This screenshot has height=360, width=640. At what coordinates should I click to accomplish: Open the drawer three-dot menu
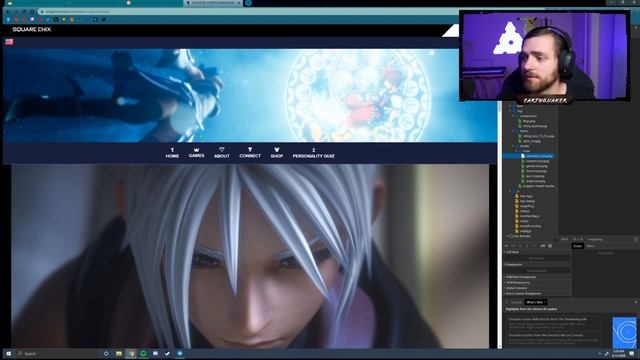click(x=506, y=302)
